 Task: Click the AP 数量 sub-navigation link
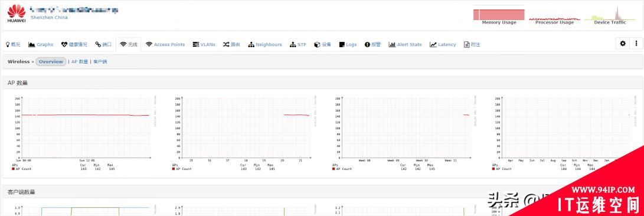click(80, 61)
